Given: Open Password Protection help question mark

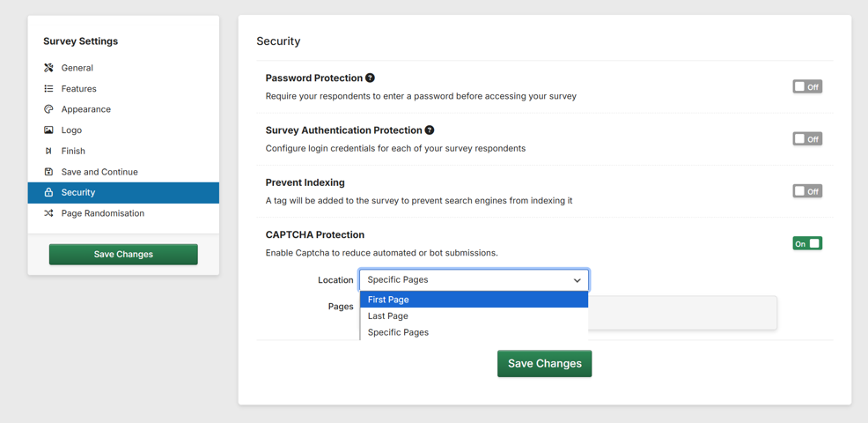Looking at the screenshot, I should click(x=370, y=78).
